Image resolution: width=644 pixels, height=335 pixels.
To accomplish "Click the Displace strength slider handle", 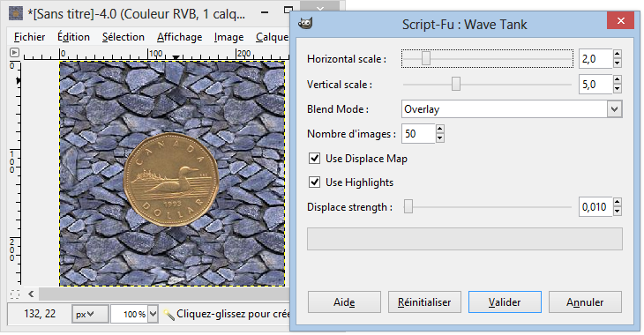I will tap(408, 206).
